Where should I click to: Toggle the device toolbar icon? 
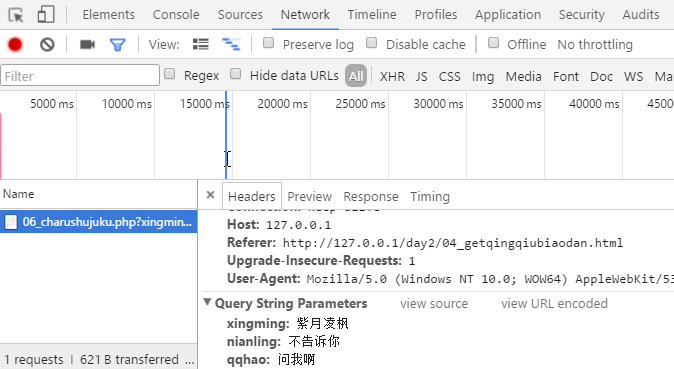46,14
